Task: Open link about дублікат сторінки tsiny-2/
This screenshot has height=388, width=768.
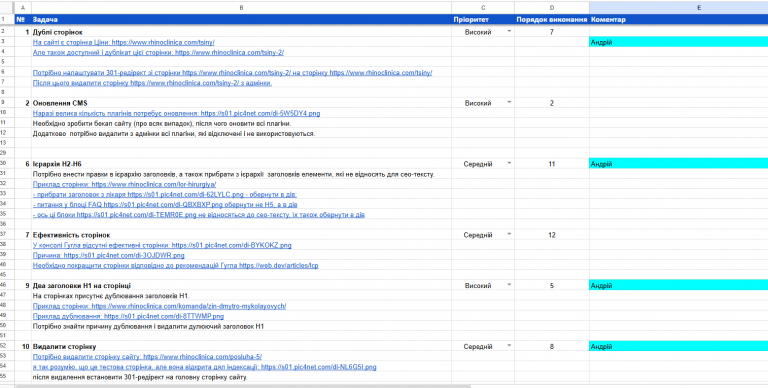Action: [158, 52]
